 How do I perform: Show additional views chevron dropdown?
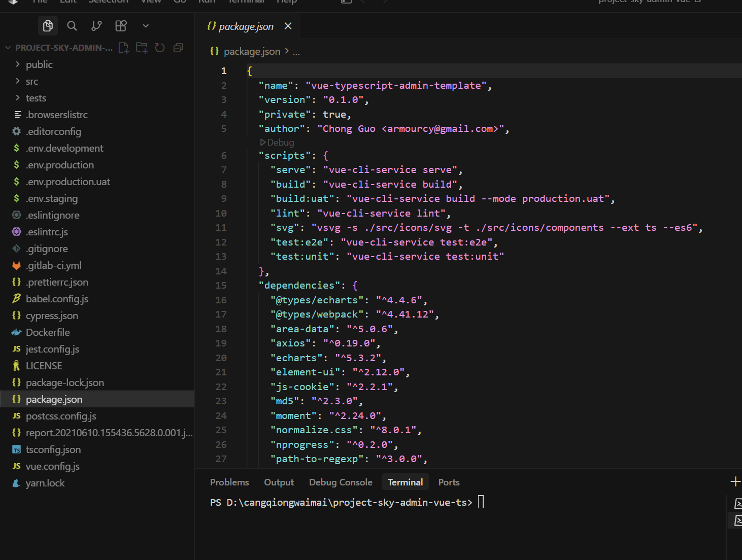pyautogui.click(x=146, y=26)
